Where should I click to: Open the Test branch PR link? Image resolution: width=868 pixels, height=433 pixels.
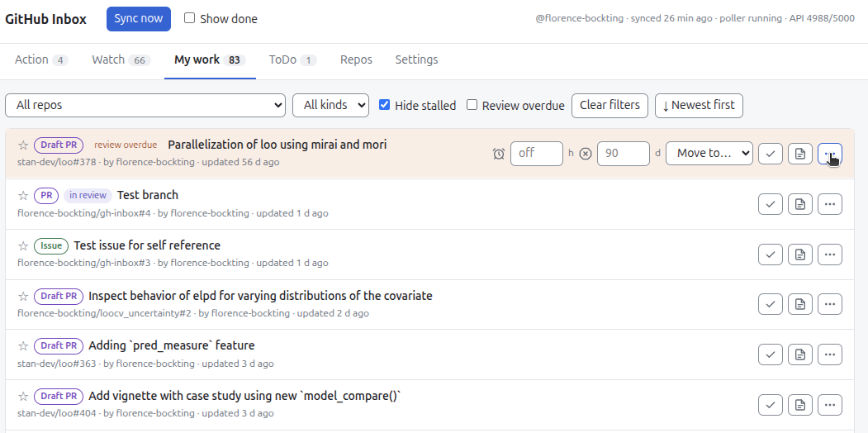[148, 196]
